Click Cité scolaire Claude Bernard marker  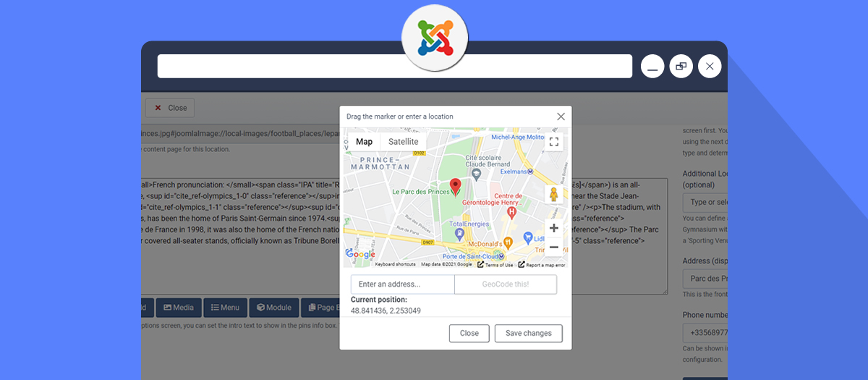(475, 174)
